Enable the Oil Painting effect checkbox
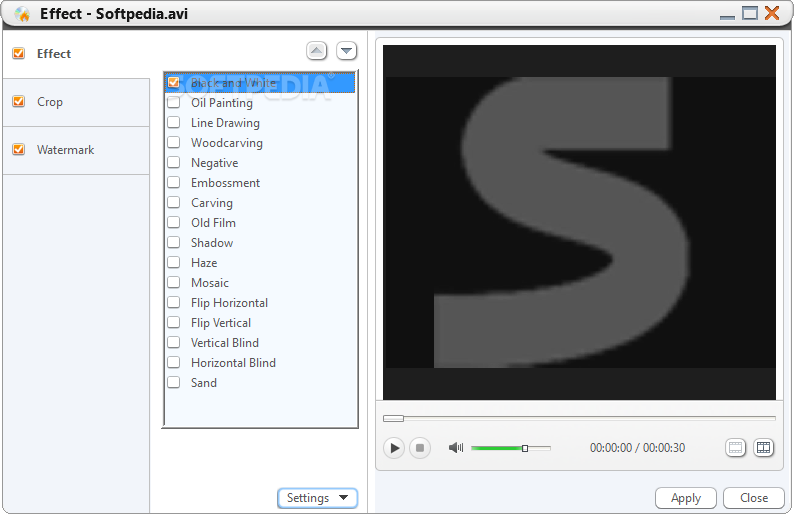This screenshot has height=514, width=794. coord(174,102)
